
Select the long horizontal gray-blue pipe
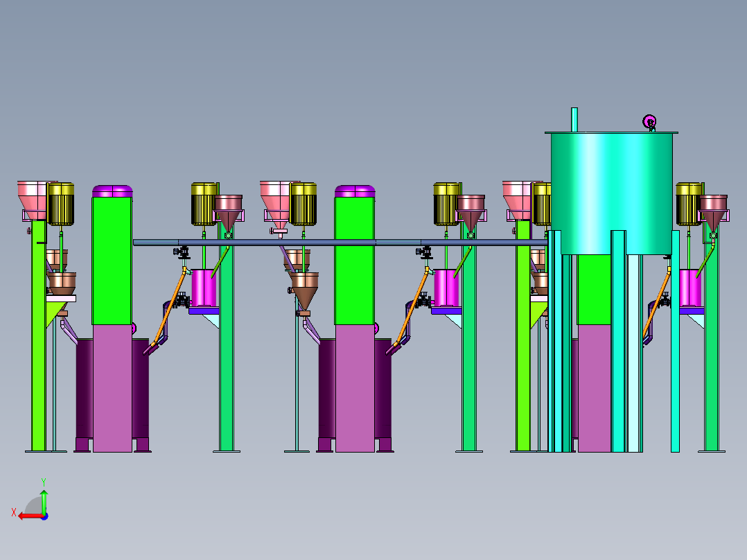tap(340, 243)
